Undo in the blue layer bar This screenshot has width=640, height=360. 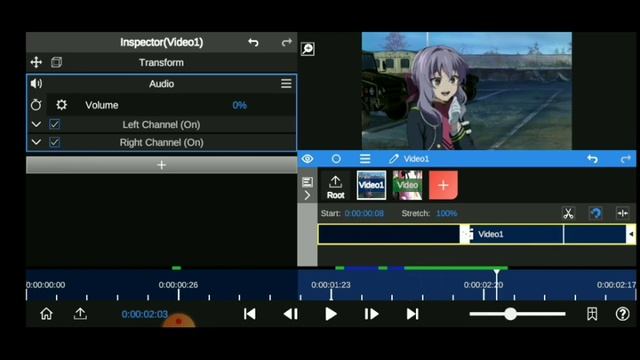click(x=592, y=159)
